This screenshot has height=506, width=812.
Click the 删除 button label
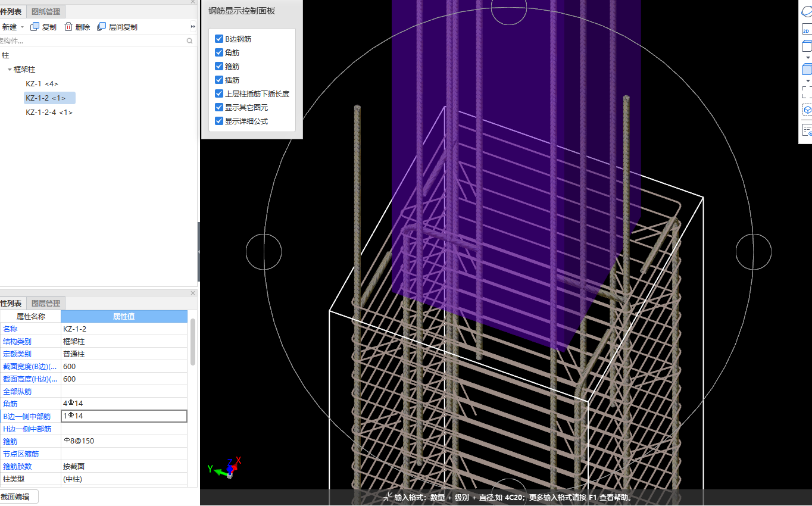point(83,27)
